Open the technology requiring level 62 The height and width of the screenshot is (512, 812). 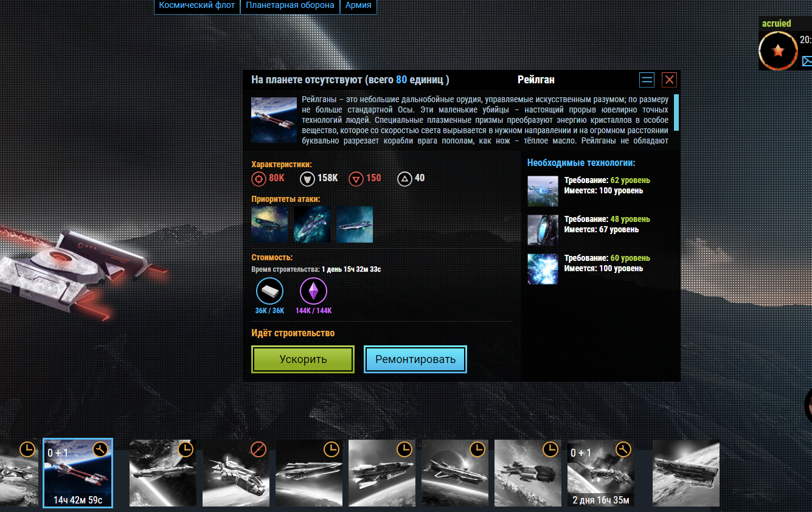[543, 192]
